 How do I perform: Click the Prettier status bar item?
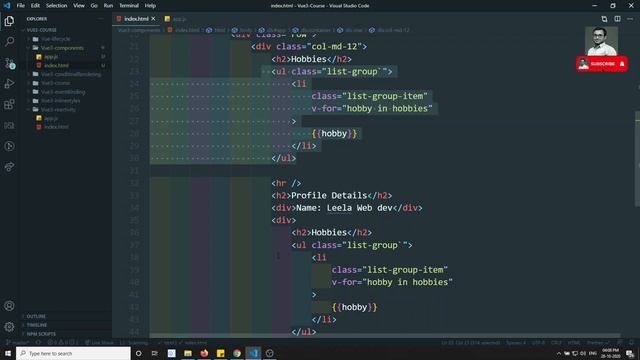(597, 343)
